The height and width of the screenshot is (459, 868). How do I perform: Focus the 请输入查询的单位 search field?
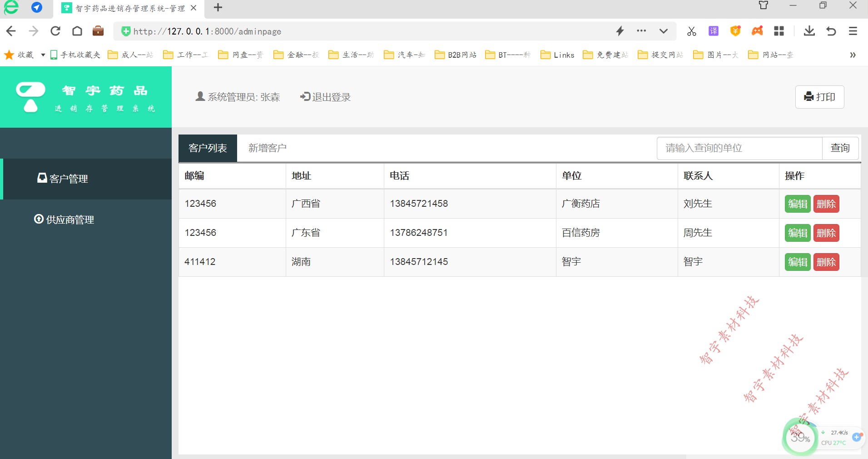(x=739, y=148)
